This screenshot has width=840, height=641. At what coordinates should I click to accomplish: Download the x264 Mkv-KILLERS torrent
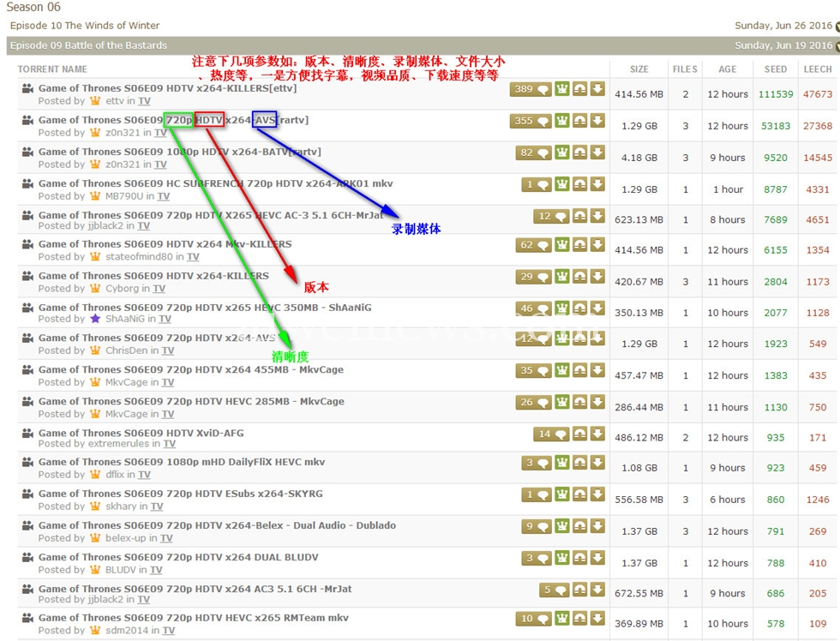[597, 245]
